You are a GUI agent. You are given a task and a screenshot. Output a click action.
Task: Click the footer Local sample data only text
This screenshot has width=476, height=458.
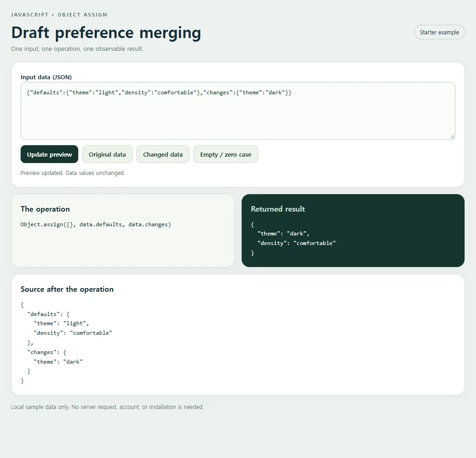click(x=107, y=407)
